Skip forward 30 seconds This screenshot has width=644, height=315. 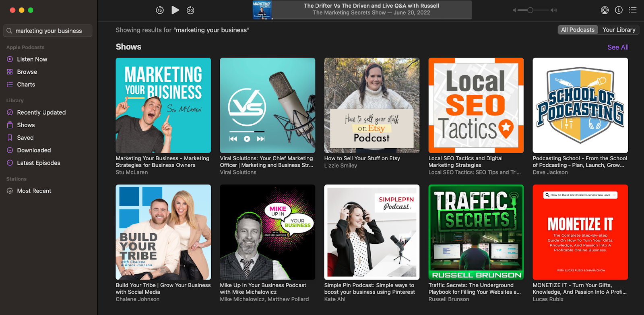tap(190, 10)
